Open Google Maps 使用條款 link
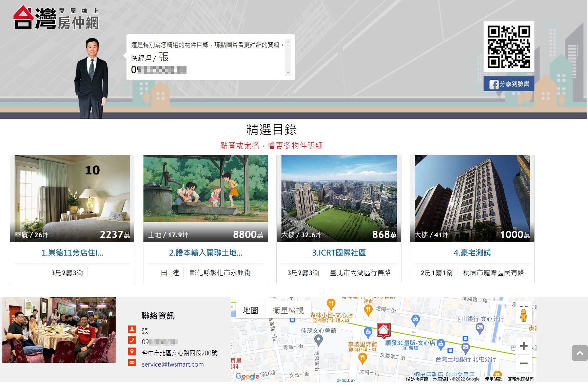The height and width of the screenshot is (391, 588). [x=493, y=379]
